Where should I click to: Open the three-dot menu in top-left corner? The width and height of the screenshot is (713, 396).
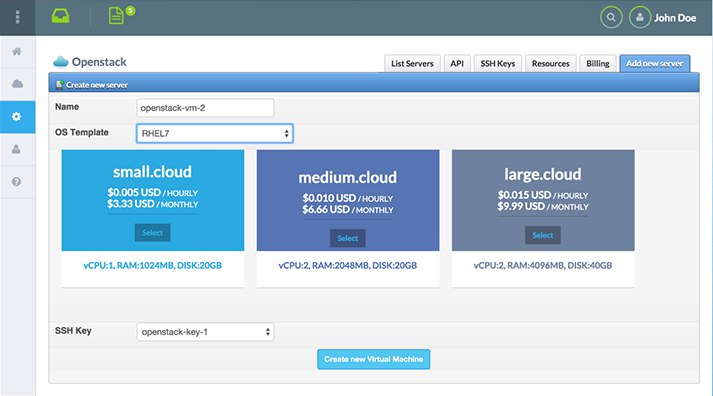coord(17,17)
